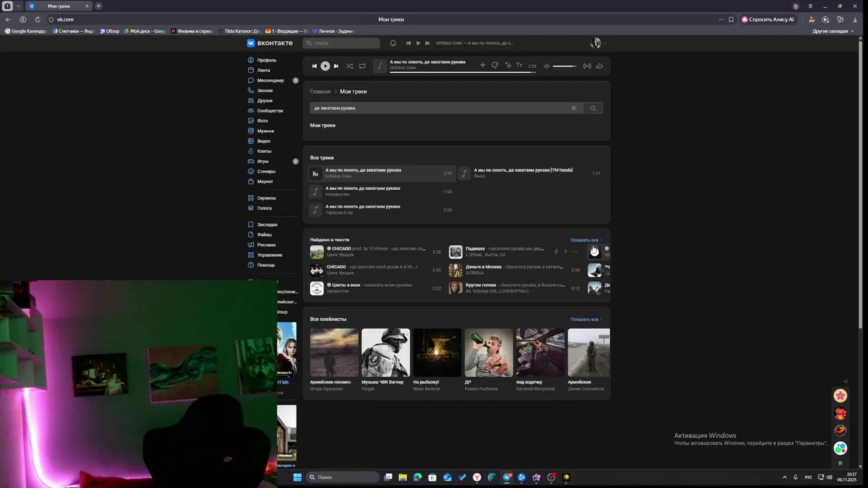Viewport: 868px width, 488px height.
Task: Open Сообщества in the left sidebar
Action: 270,110
